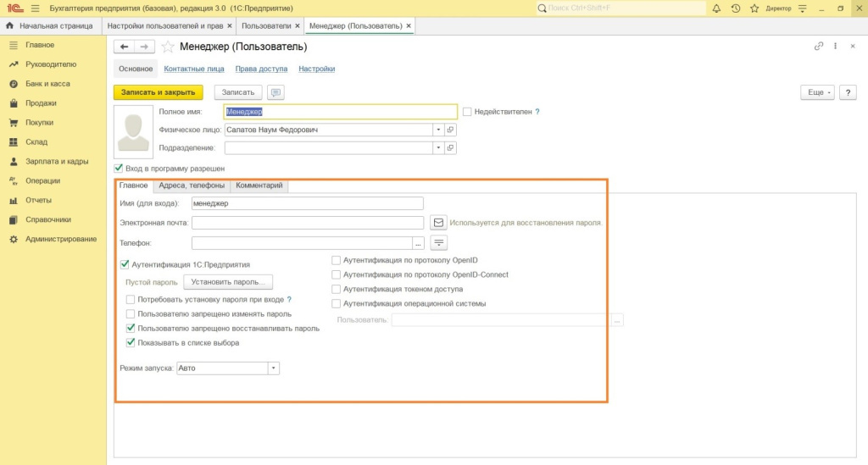The height and width of the screenshot is (465, 868).
Task: Open the notifications bell icon
Action: pos(716,8)
